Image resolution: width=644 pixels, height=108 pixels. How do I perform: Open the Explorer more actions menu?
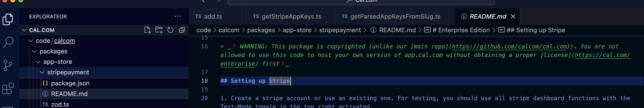178,16
